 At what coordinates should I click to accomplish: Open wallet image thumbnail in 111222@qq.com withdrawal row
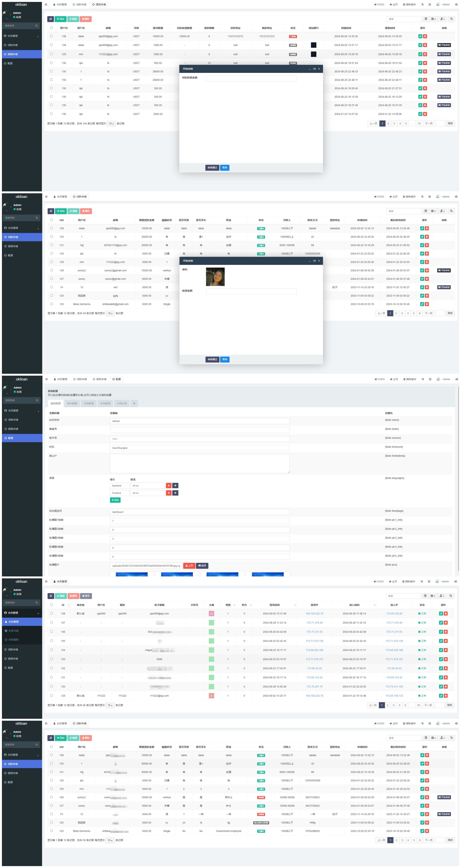(x=313, y=54)
